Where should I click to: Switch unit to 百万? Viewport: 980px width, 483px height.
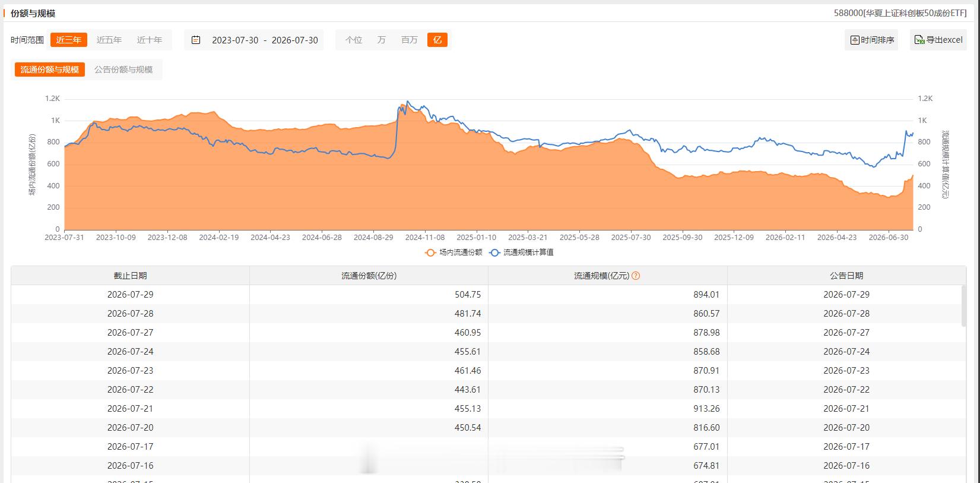coord(410,40)
